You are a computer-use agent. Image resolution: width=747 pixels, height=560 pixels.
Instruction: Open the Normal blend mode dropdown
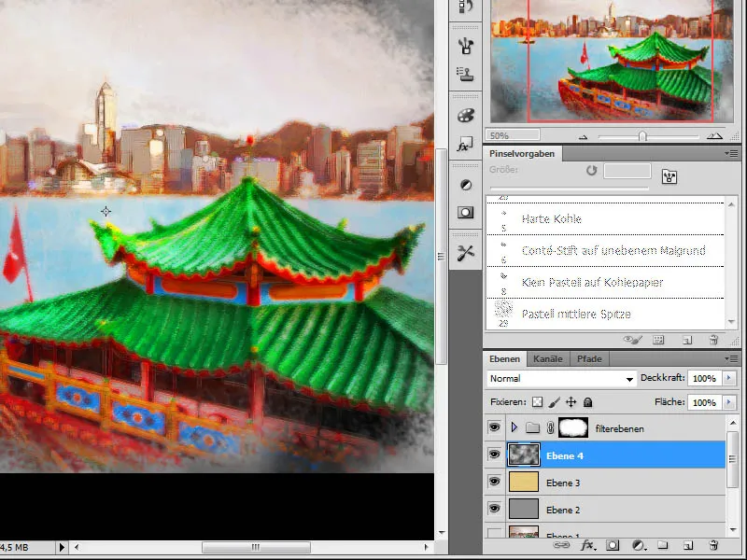coord(562,379)
